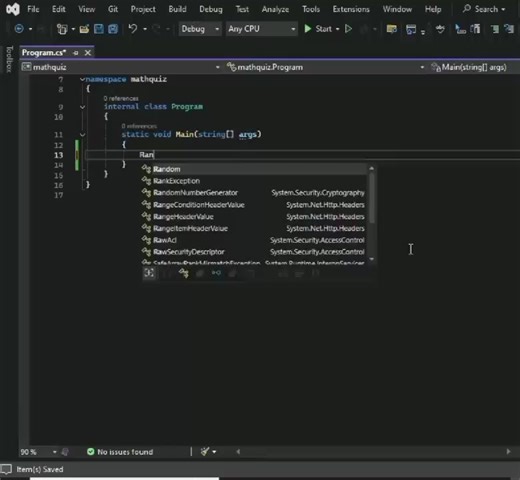The width and height of the screenshot is (520, 480).
Task: Open the Tools menu
Action: (311, 9)
